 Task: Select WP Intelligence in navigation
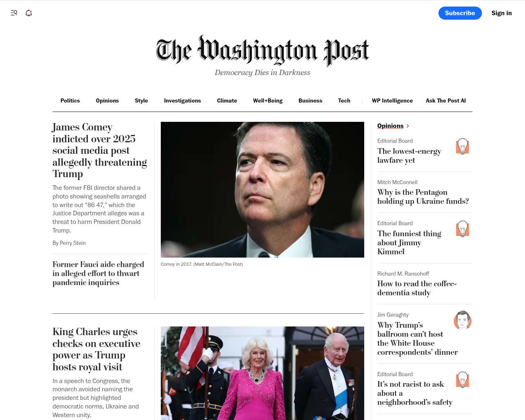point(392,100)
